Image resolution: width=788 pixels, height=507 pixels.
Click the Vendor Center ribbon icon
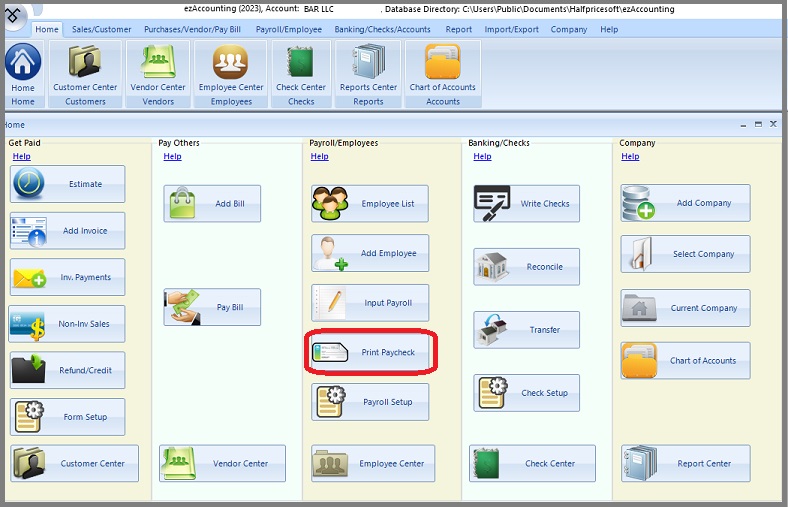158,68
